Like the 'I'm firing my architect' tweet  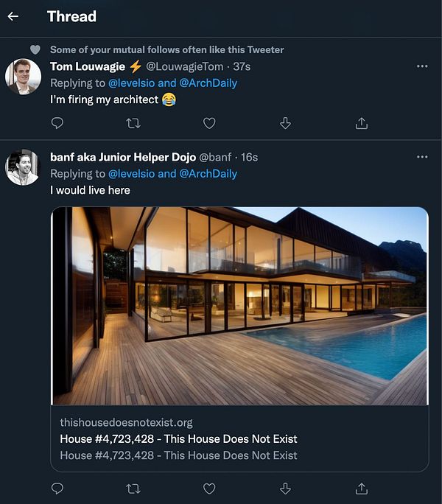[x=209, y=123]
